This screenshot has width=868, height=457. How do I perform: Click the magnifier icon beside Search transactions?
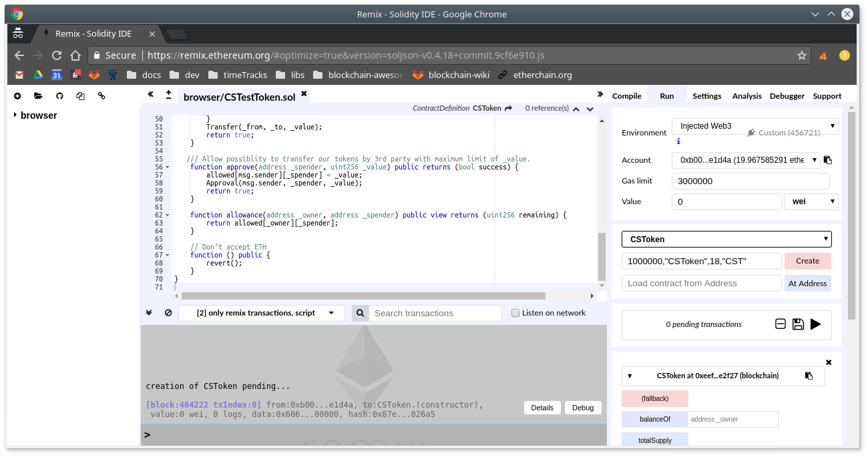pos(360,314)
